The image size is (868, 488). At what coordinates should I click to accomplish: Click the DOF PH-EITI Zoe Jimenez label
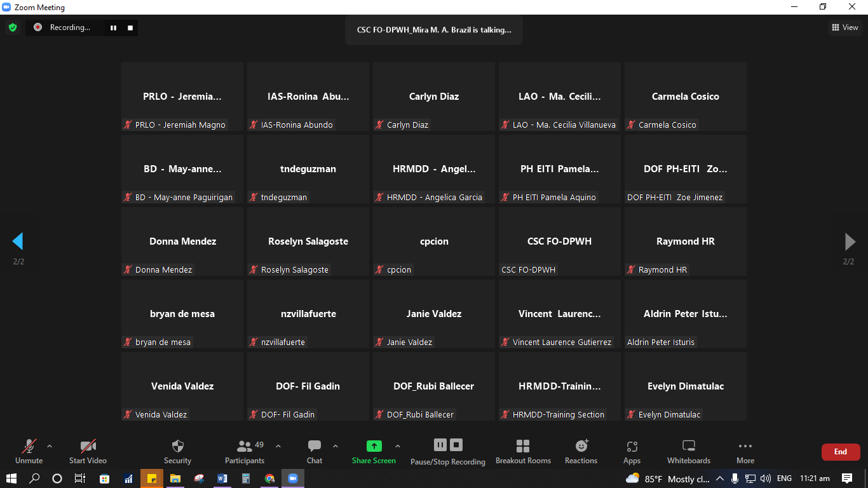pyautogui.click(x=675, y=197)
